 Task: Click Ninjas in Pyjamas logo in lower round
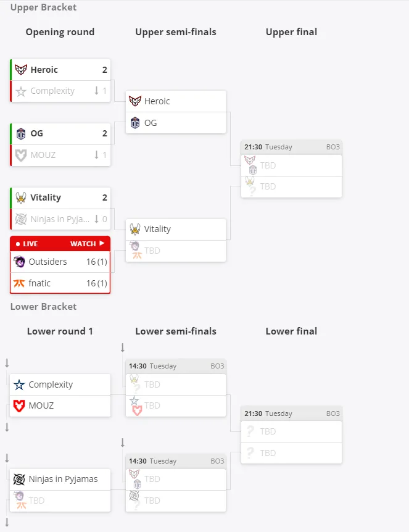pos(19,479)
